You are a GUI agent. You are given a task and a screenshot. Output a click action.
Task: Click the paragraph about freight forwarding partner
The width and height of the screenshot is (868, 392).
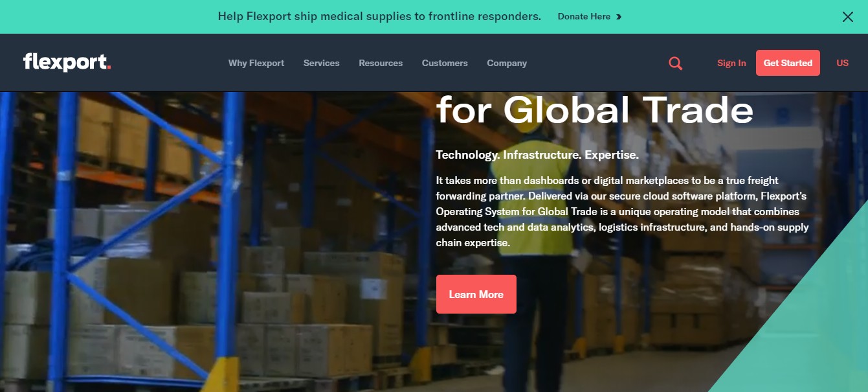[x=622, y=212]
